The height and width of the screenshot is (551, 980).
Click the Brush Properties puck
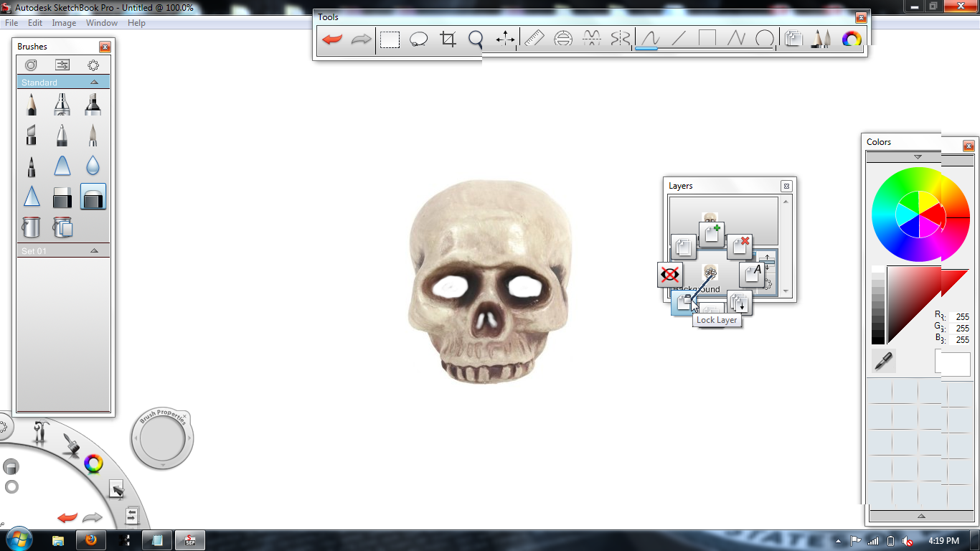click(x=162, y=438)
